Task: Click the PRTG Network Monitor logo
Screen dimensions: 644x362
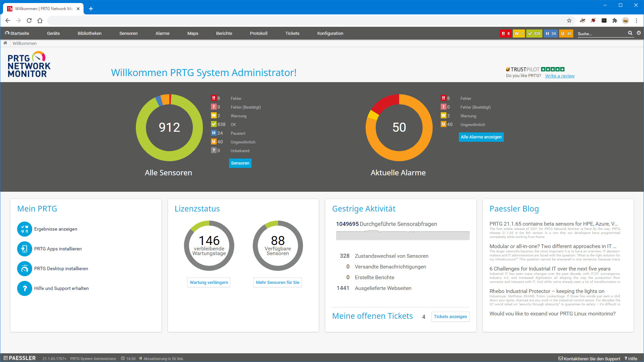Action: (x=29, y=64)
